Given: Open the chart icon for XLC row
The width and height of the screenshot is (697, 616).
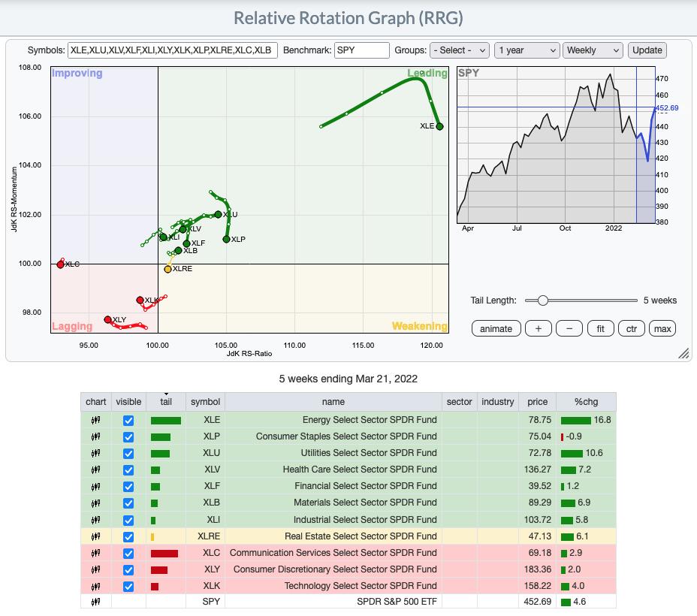Looking at the screenshot, I should click(x=95, y=553).
